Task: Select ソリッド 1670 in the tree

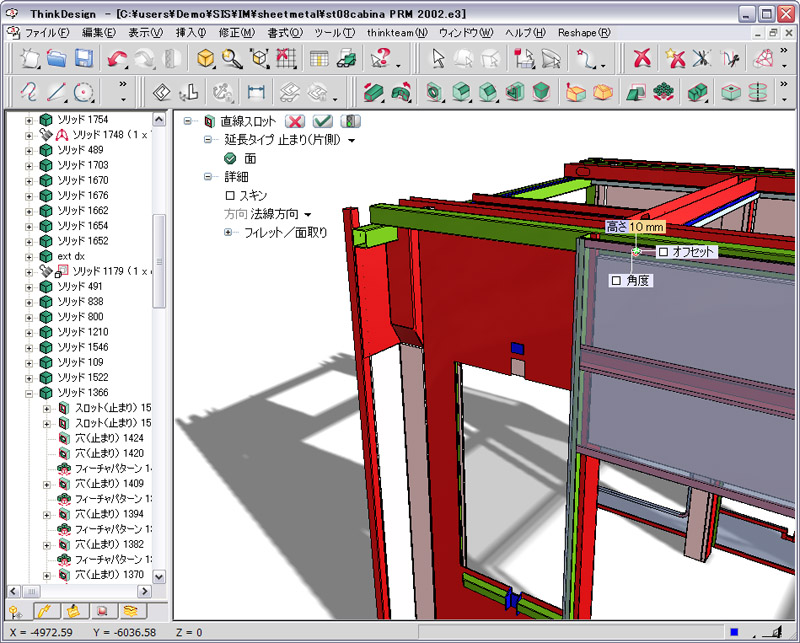Action: [82, 180]
